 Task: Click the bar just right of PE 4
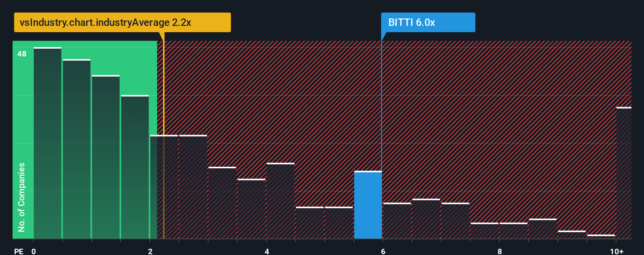pyautogui.click(x=280, y=201)
